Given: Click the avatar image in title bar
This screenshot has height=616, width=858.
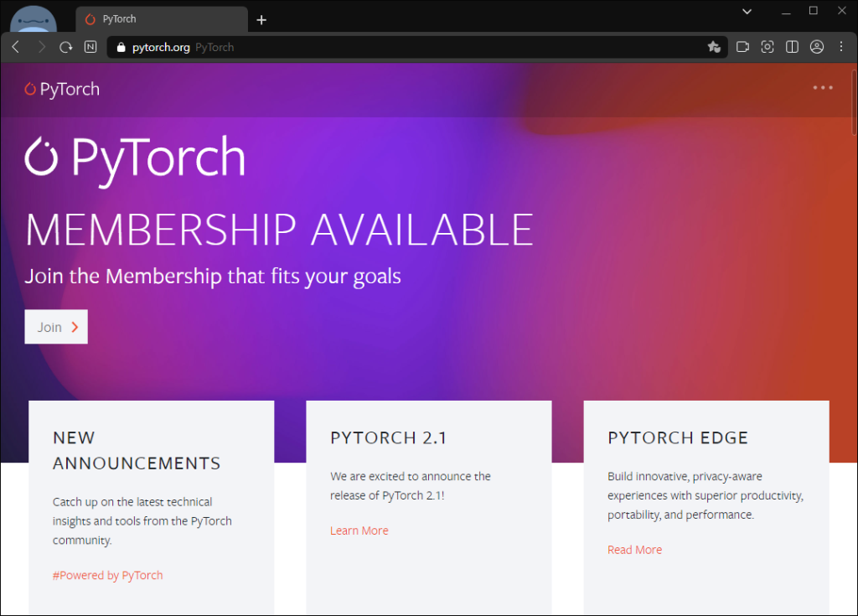Looking at the screenshot, I should coord(34,20).
